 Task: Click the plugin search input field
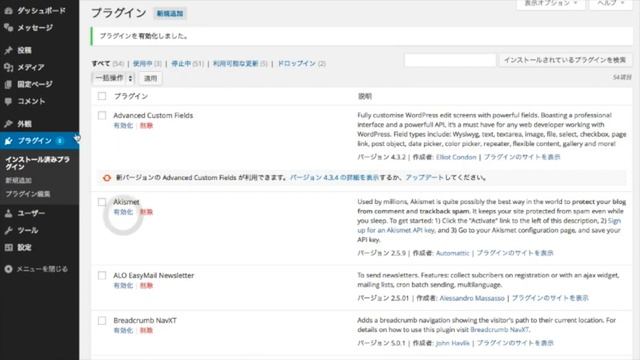450,60
